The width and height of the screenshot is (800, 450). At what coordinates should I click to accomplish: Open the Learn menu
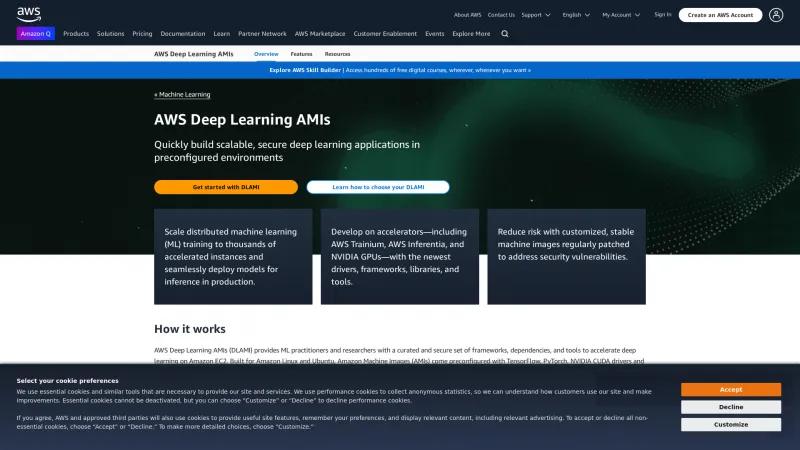pyautogui.click(x=221, y=34)
